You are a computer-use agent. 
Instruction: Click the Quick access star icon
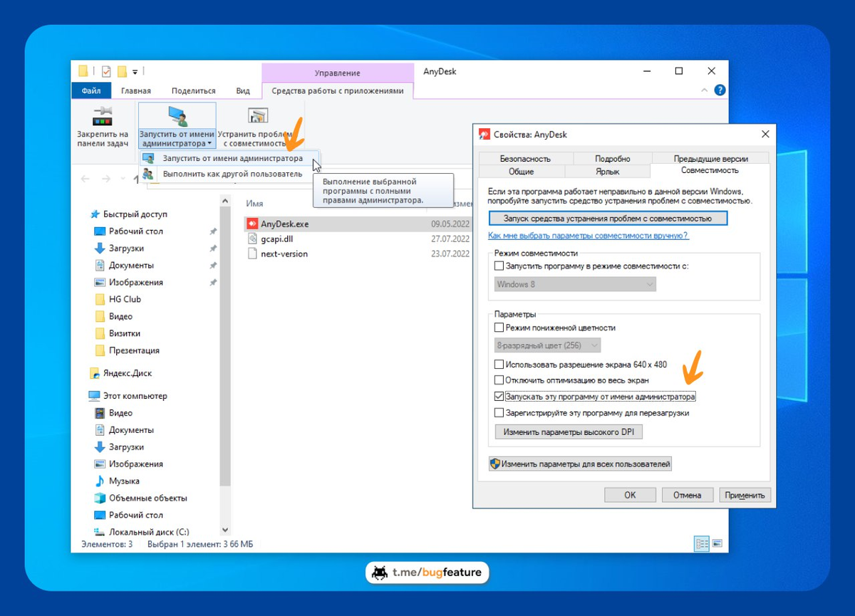coord(95,214)
